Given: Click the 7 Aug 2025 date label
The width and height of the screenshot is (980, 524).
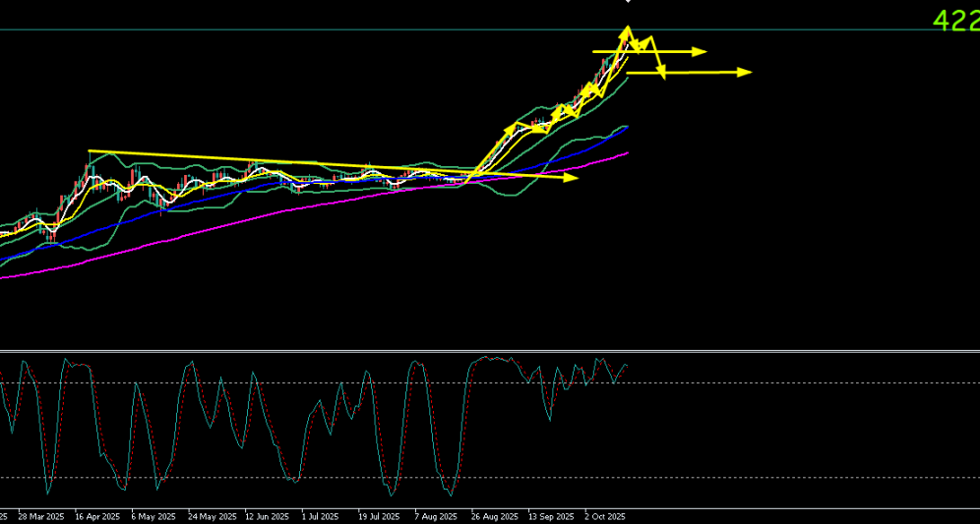Looking at the screenshot, I should [436, 515].
